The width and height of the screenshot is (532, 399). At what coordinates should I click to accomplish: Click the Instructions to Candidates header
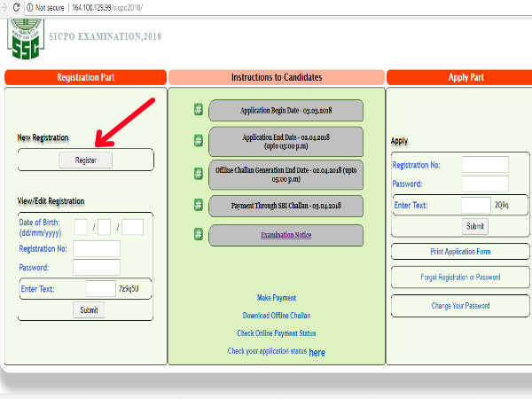pos(277,77)
